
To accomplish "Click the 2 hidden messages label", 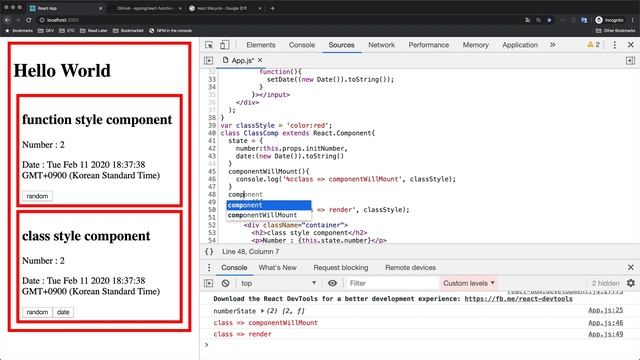I will (x=605, y=283).
